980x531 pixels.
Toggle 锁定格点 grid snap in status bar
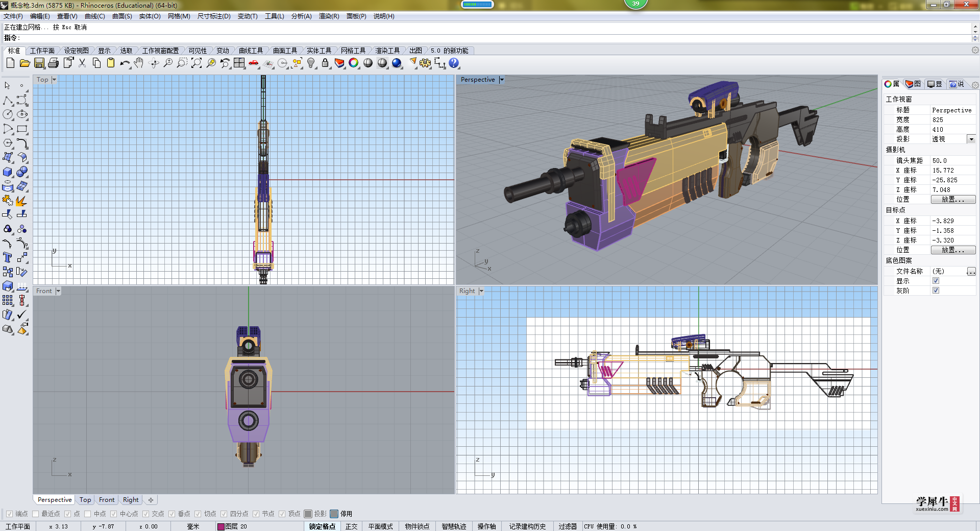pyautogui.click(x=322, y=526)
